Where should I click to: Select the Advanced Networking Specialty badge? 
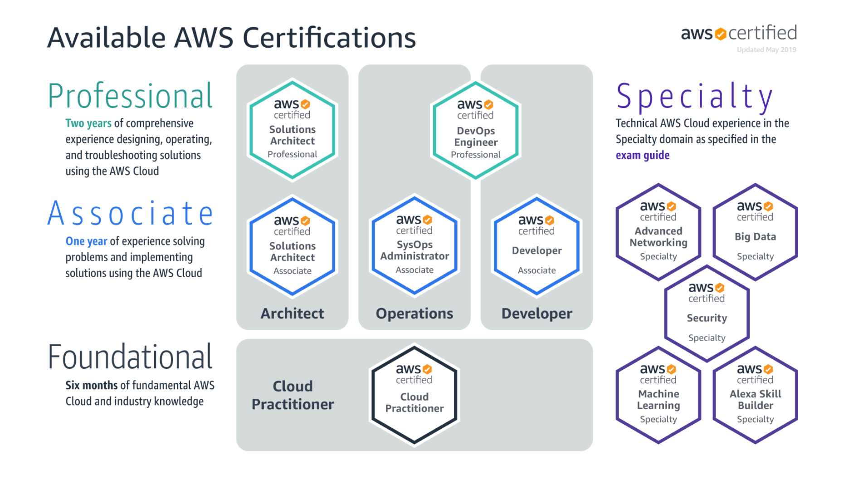click(x=658, y=231)
